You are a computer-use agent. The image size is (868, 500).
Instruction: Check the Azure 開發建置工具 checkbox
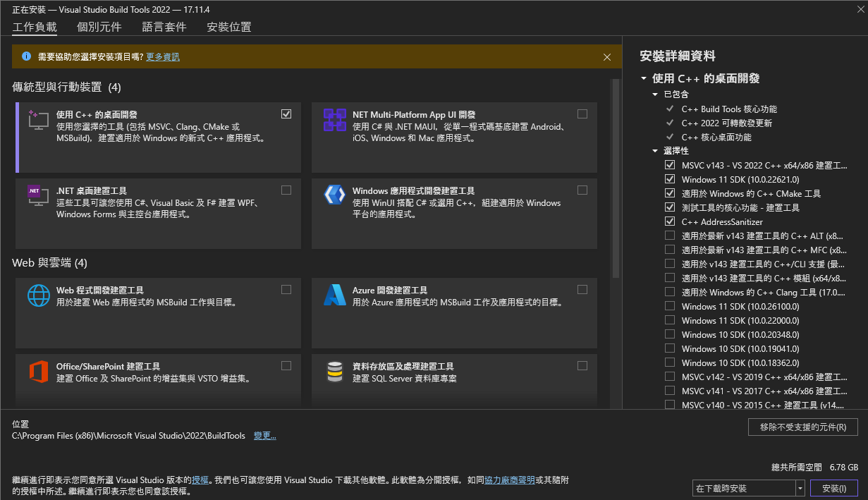click(582, 289)
